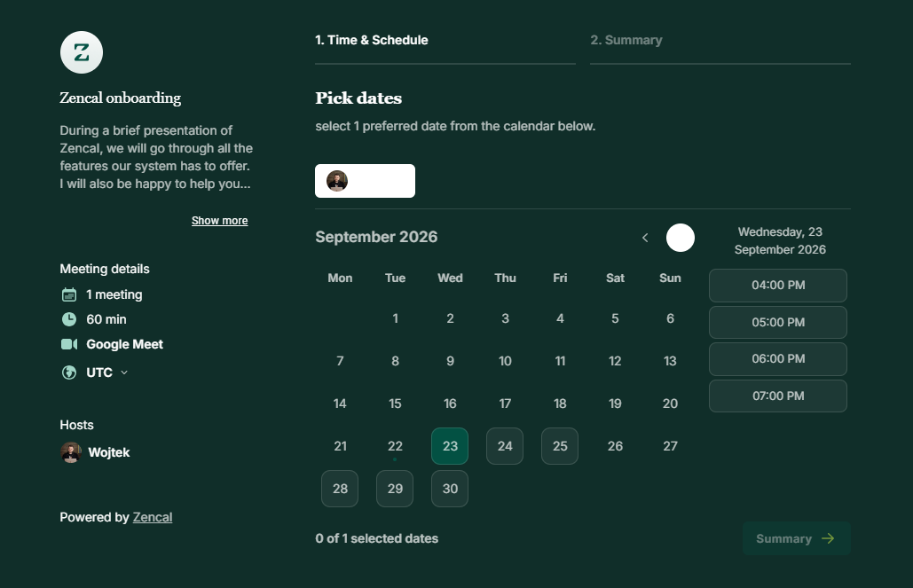913x588 pixels.
Task: Click the Wojtek host name
Action: point(109,452)
